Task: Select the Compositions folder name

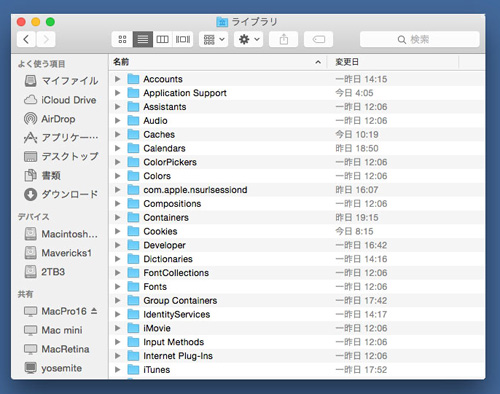Action: [172, 204]
